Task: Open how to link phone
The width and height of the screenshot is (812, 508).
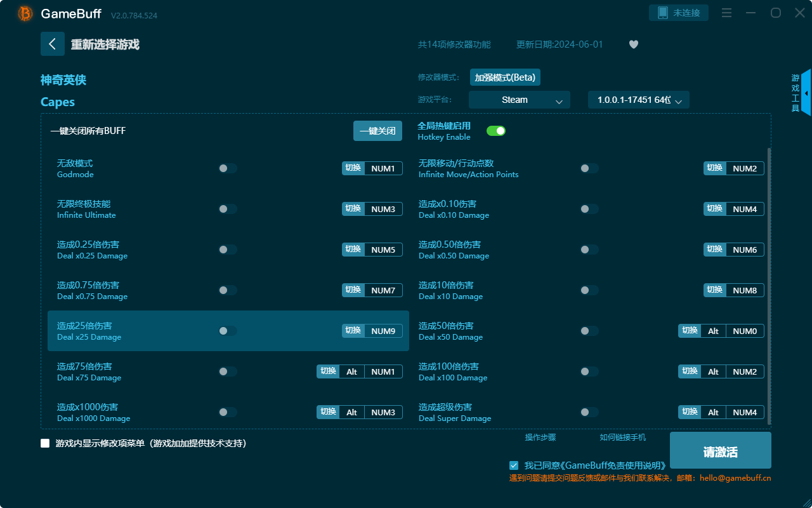Action: pos(623,437)
